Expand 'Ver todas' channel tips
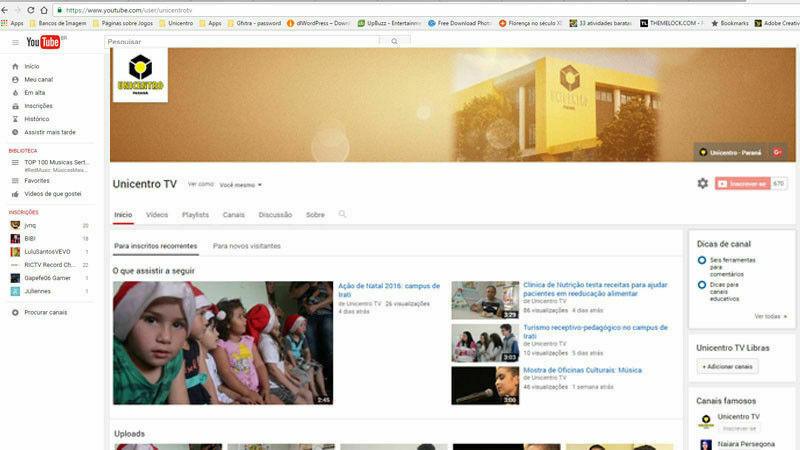800x450 pixels. tap(770, 316)
